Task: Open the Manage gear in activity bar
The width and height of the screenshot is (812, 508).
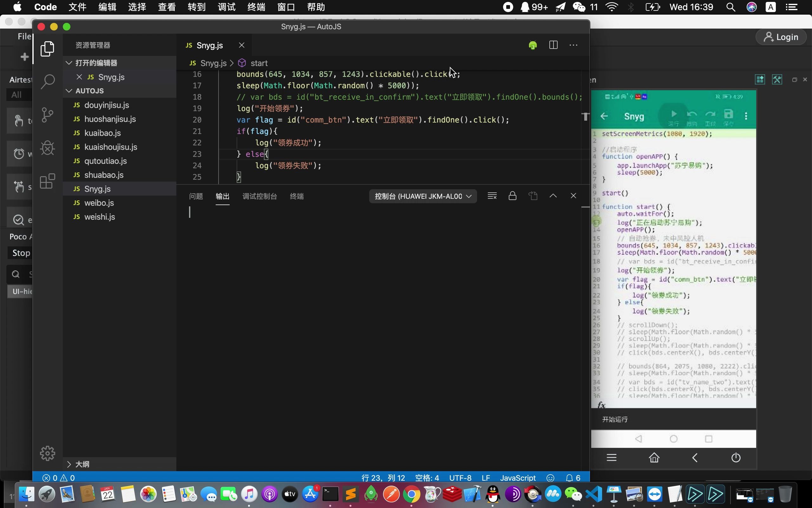Action: [47, 454]
